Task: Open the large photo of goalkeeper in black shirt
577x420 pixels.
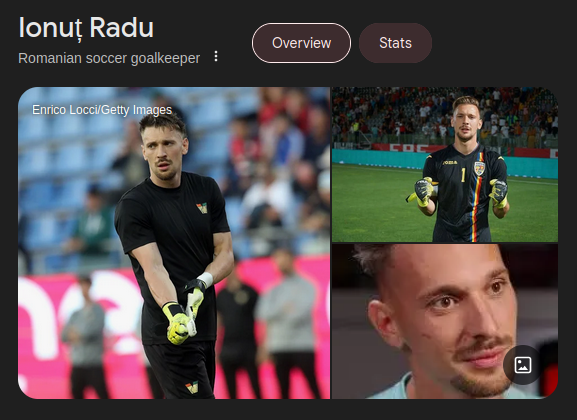Action: 174,243
